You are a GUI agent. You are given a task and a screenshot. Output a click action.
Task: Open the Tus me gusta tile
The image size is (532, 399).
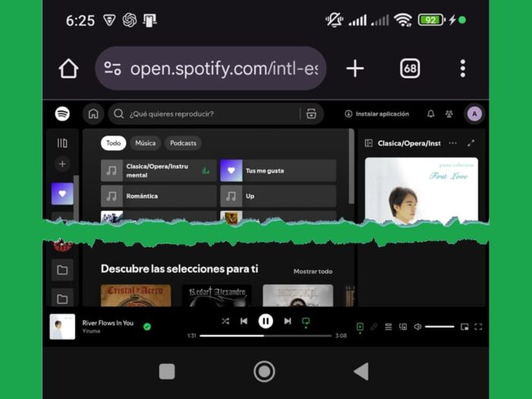click(x=278, y=171)
